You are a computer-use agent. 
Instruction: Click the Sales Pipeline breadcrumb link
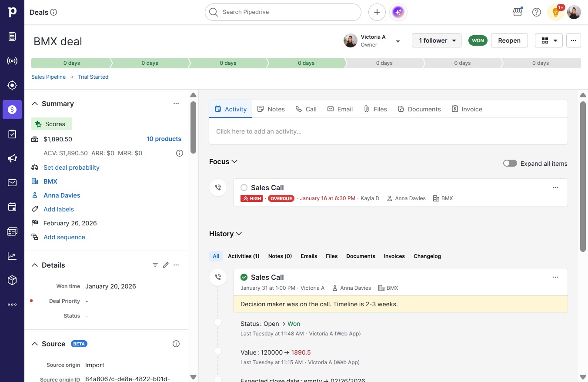pyautogui.click(x=49, y=77)
